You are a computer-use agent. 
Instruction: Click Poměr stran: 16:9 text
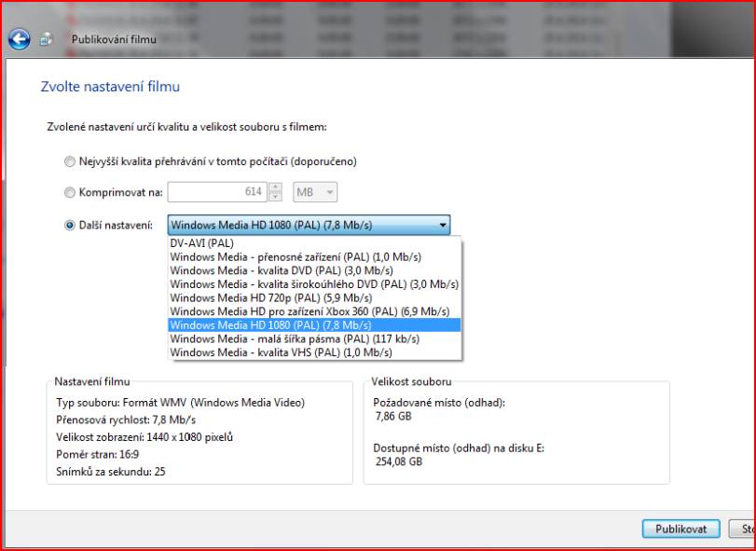(97, 455)
